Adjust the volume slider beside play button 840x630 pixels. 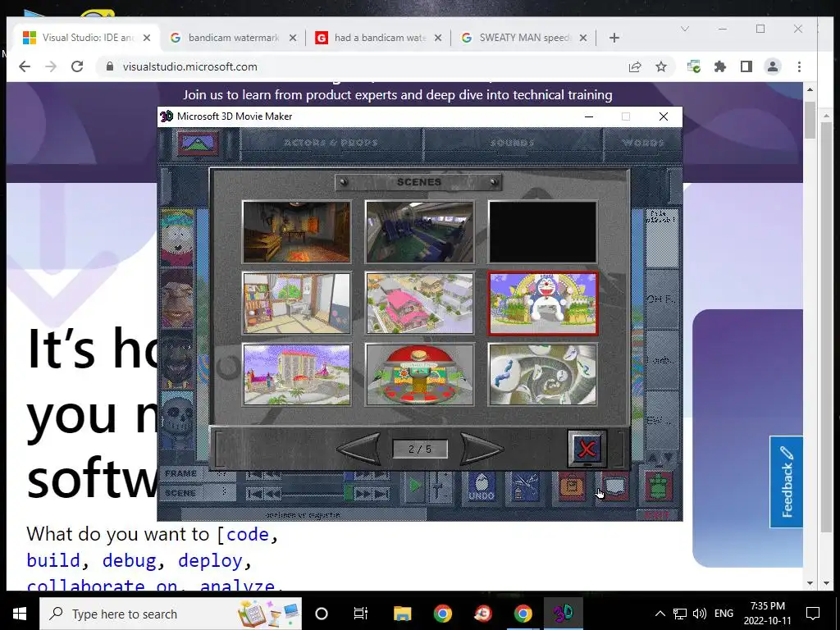(439, 486)
